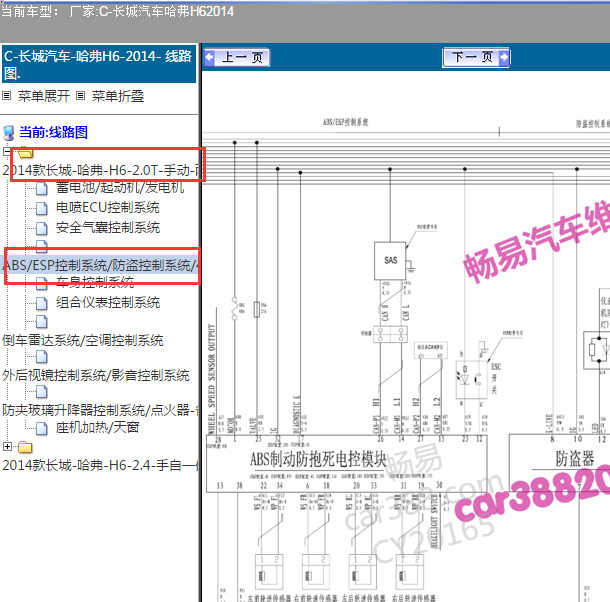Viewport: 610px width, 602px height.
Task: Click 右前轮速传感器 label in diagram
Action: [x=316, y=598]
